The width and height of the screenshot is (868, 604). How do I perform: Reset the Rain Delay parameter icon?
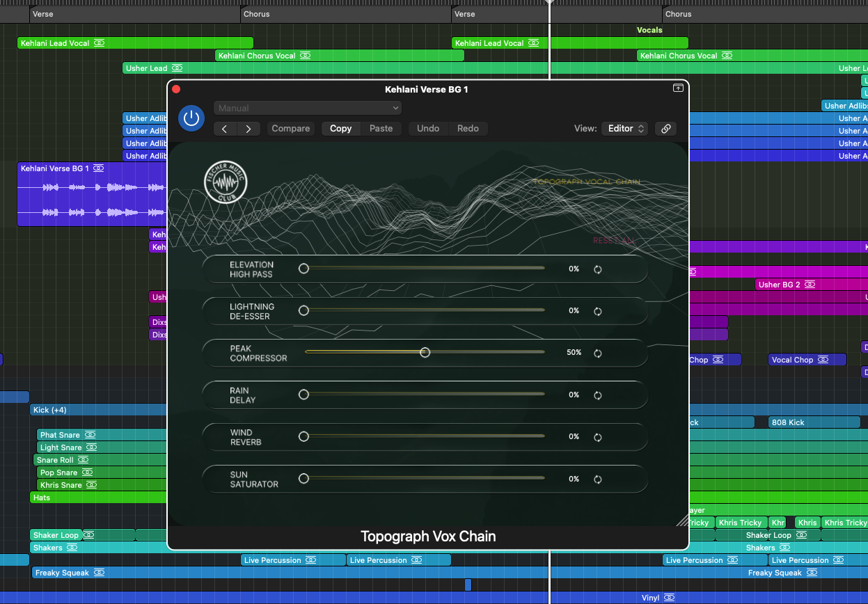597,395
